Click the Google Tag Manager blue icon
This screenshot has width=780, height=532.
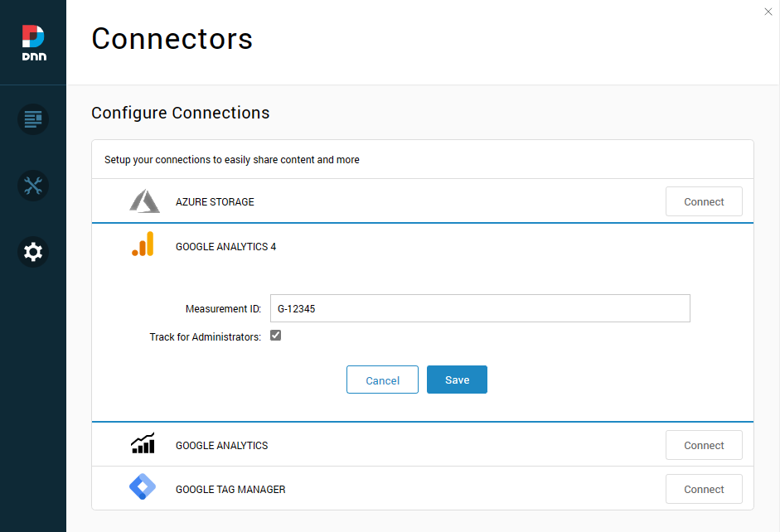pos(143,488)
